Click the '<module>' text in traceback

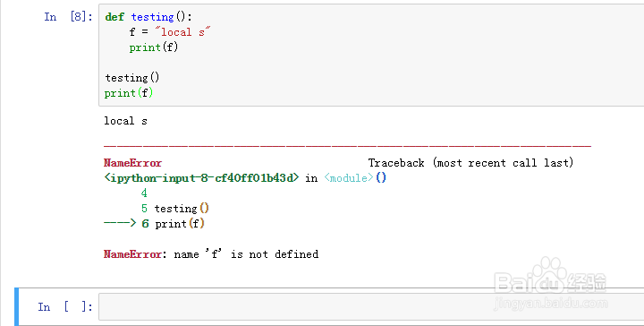348,178
